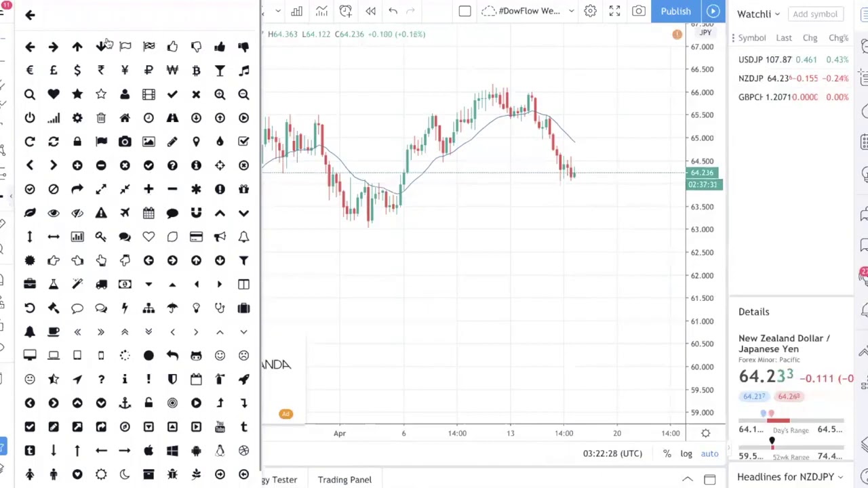Viewport: 868px width, 488px height.
Task: Choose the Yen currency icon
Action: click(x=125, y=70)
